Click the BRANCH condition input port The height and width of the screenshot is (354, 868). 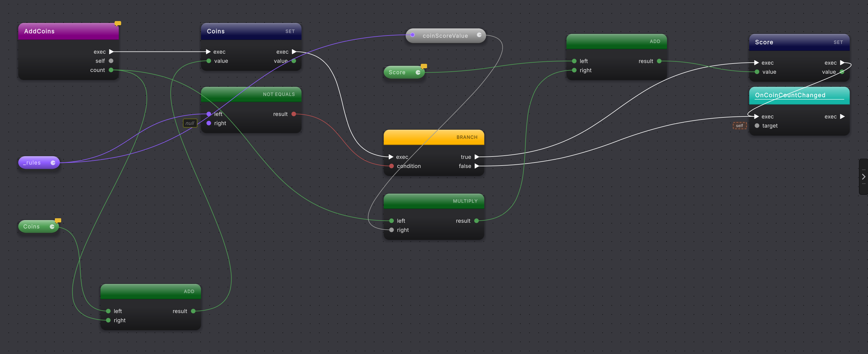(391, 166)
